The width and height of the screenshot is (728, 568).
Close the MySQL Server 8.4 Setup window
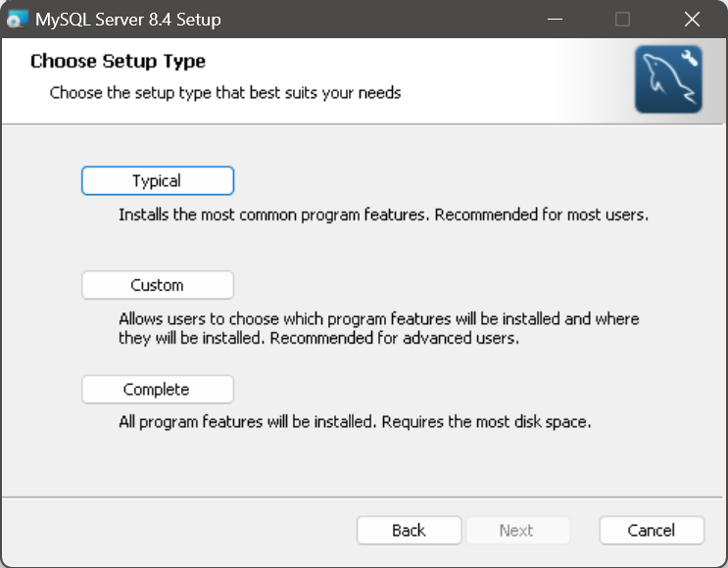tap(693, 20)
